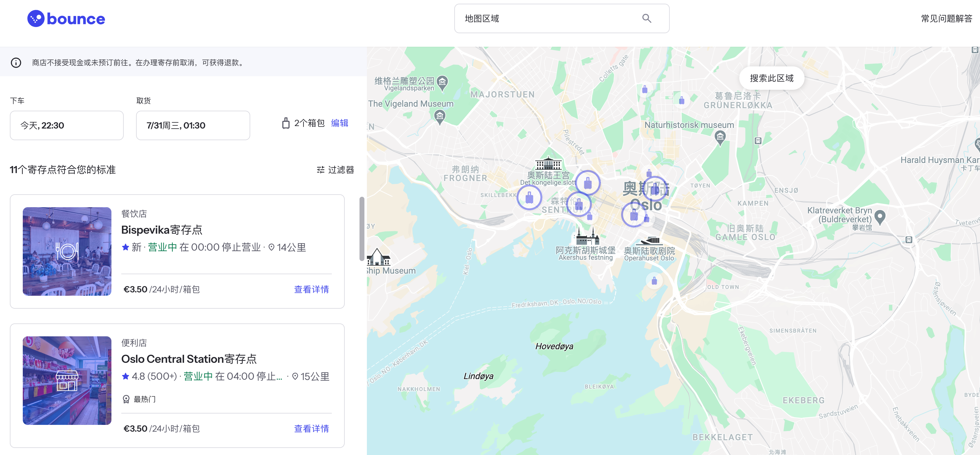Click the search magnifier icon
The image size is (980, 455).
[x=648, y=18]
